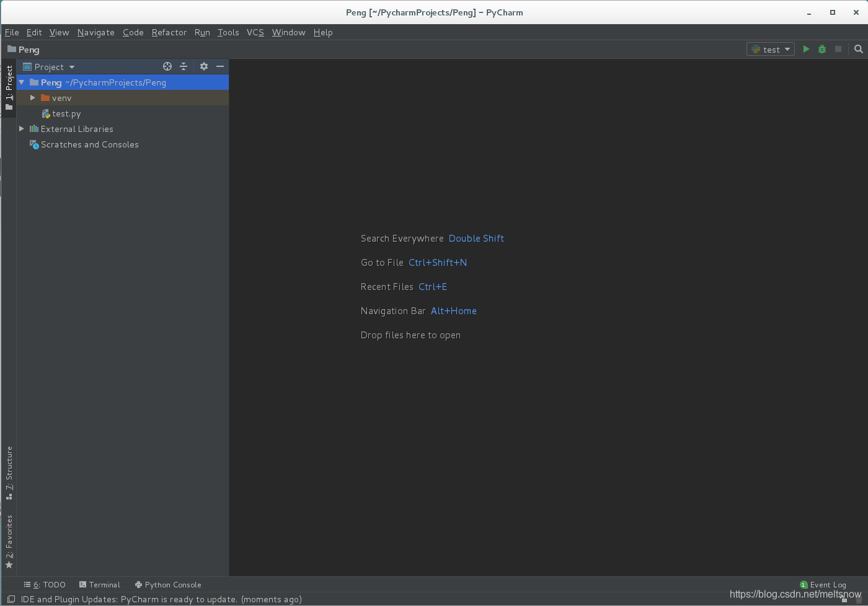Open the File menu
The width and height of the screenshot is (868, 606).
12,32
